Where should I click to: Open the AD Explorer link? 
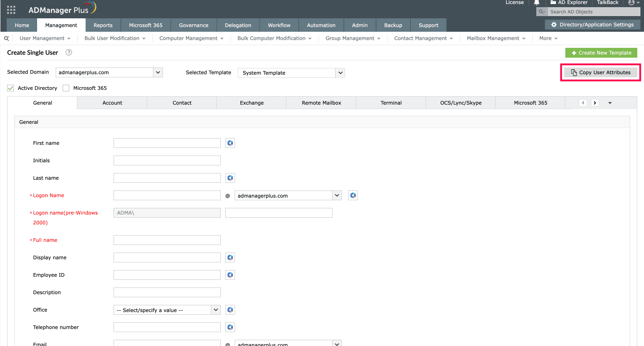click(x=569, y=3)
